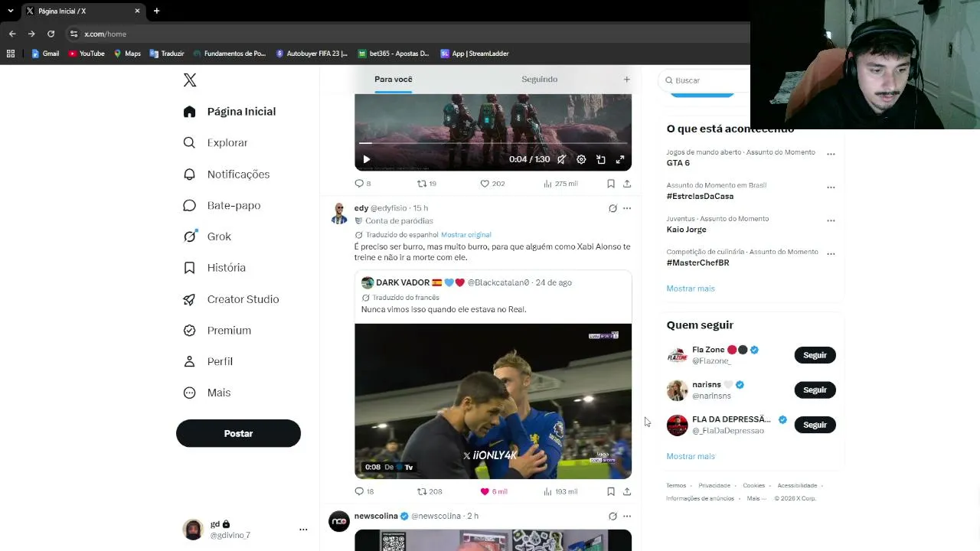980x551 pixels.
Task: Click the Buscar search field
Action: 705,80
